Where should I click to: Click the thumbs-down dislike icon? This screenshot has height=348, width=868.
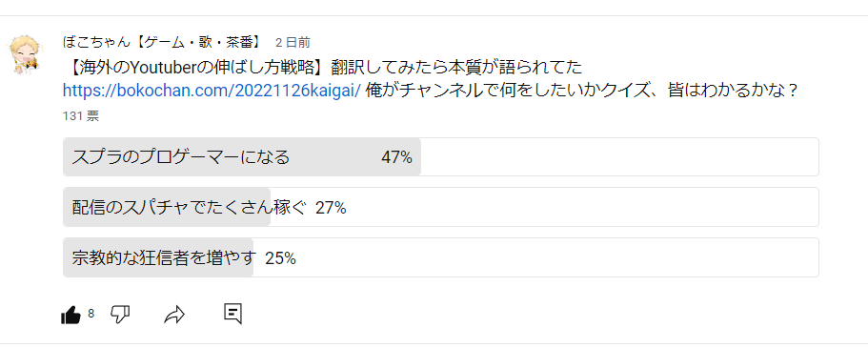[120, 315]
